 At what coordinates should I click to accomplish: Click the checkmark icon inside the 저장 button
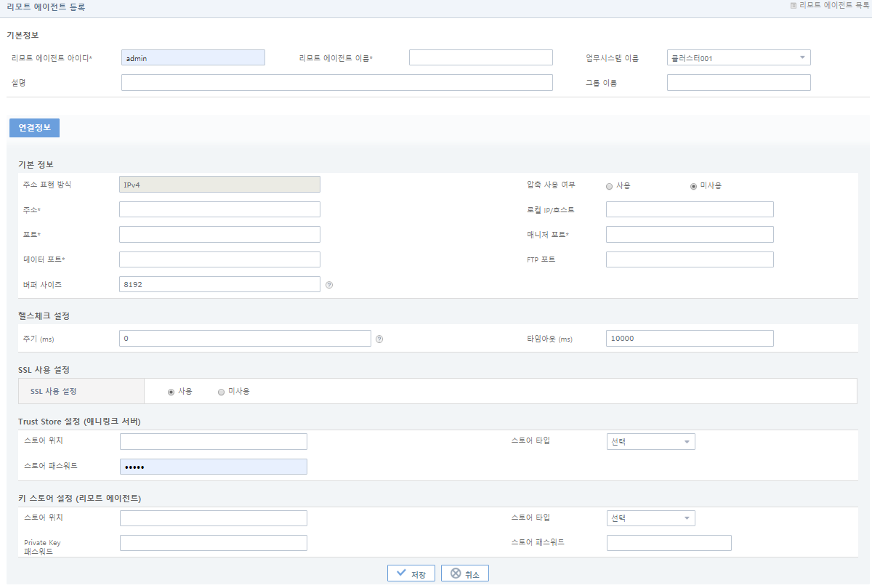400,573
